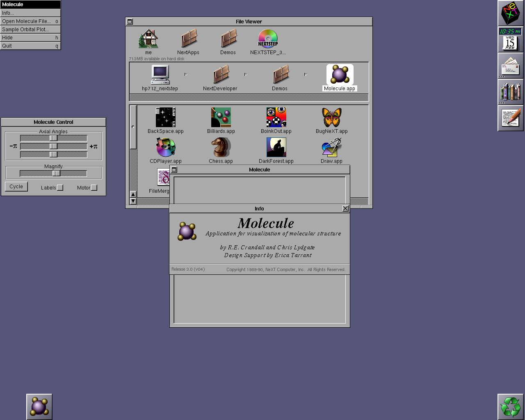Select the Draw.app icon
The width and height of the screenshot is (525, 420).
331,147
